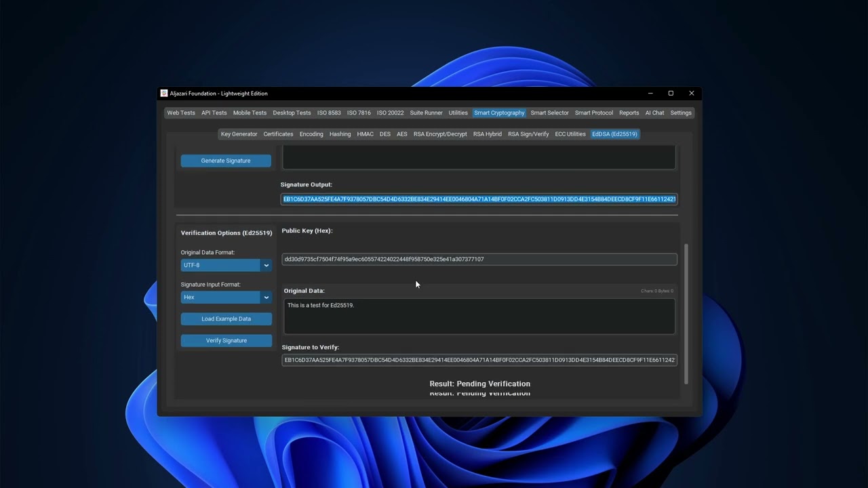Viewport: 868px width, 488px height.
Task: Click the Aljazari Foundation app icon in title bar
Action: [164, 94]
